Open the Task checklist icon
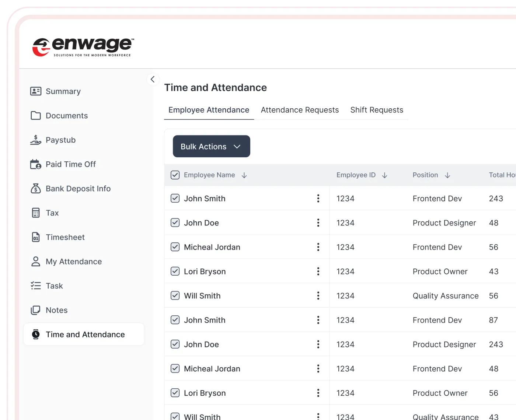Image resolution: width=516 pixels, height=420 pixels. pyautogui.click(x=36, y=286)
